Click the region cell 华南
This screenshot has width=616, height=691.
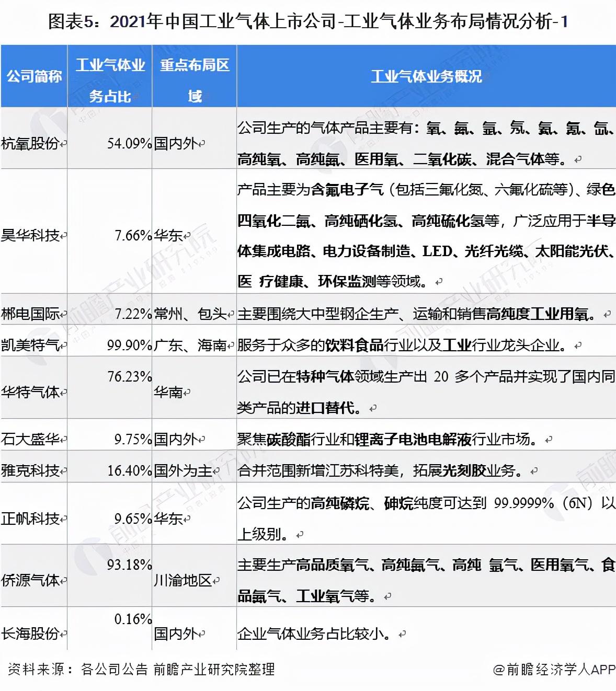coord(168,392)
